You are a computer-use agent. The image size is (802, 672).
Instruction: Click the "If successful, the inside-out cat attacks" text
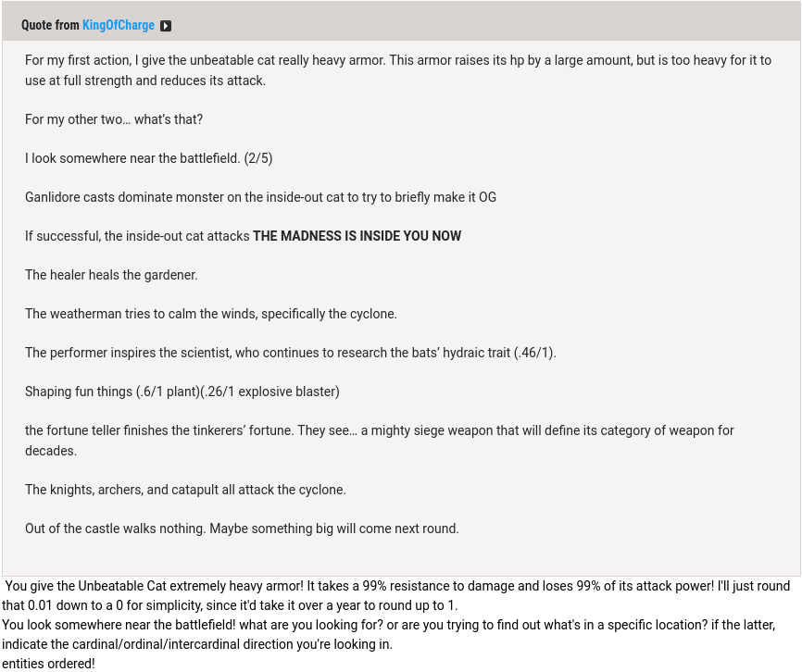(138, 236)
